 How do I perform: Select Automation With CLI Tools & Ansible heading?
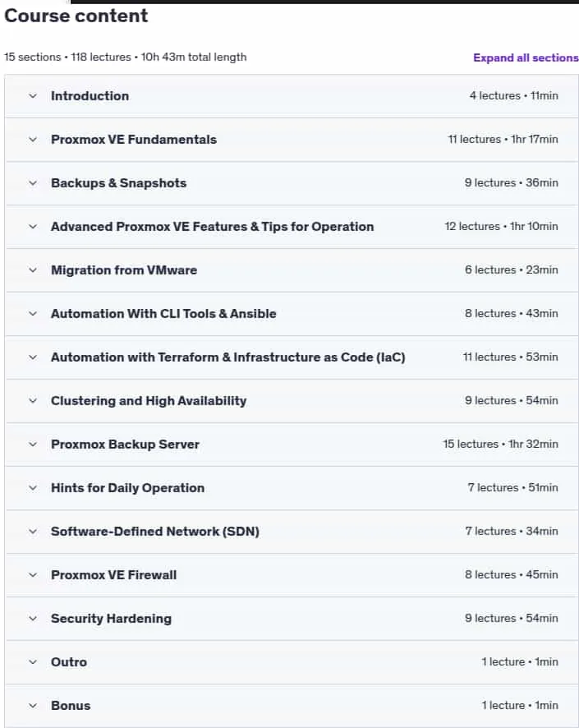163,314
